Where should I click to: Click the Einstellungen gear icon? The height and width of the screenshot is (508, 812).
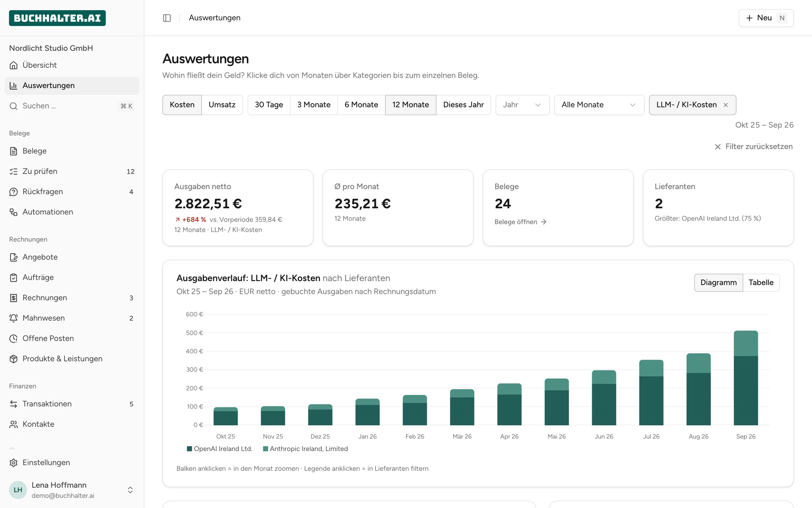(x=14, y=463)
